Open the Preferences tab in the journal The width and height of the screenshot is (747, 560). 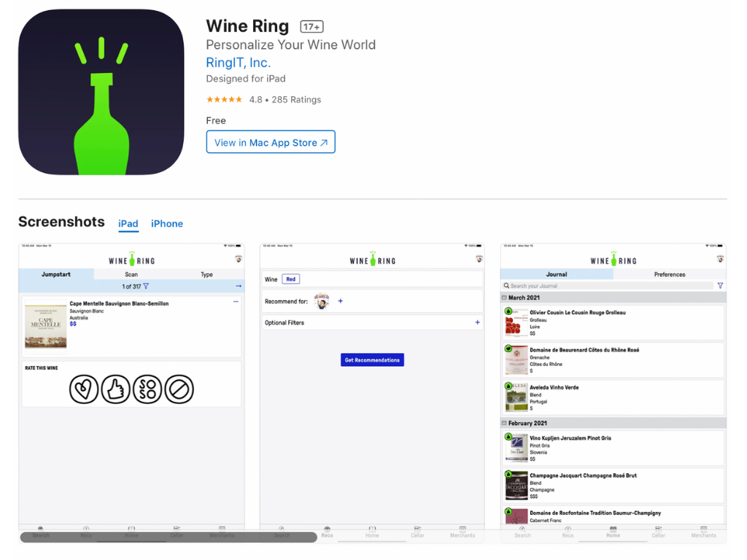670,274
